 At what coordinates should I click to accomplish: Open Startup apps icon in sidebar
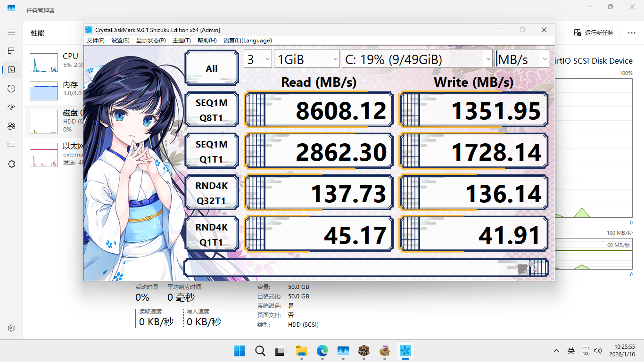11,107
